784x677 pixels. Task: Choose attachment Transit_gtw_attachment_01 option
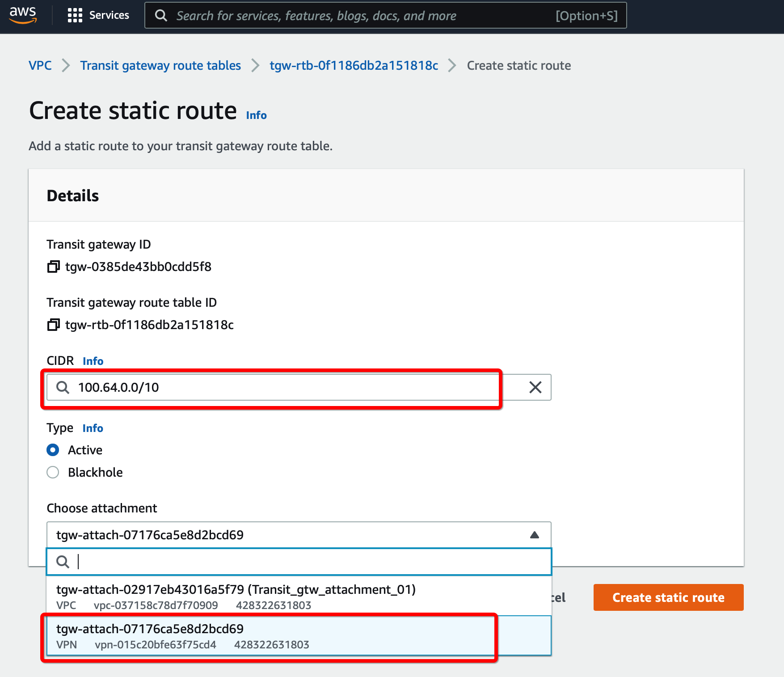pyautogui.click(x=299, y=597)
